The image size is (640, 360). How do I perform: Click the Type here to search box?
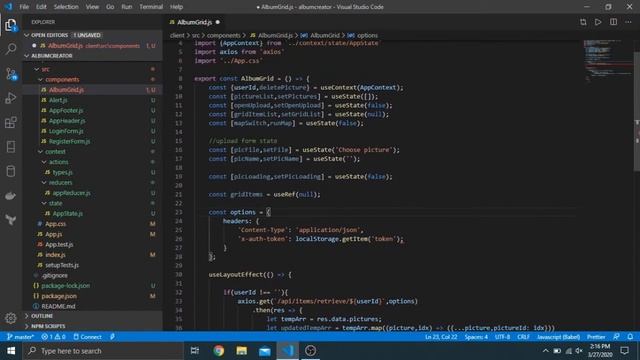(103, 351)
